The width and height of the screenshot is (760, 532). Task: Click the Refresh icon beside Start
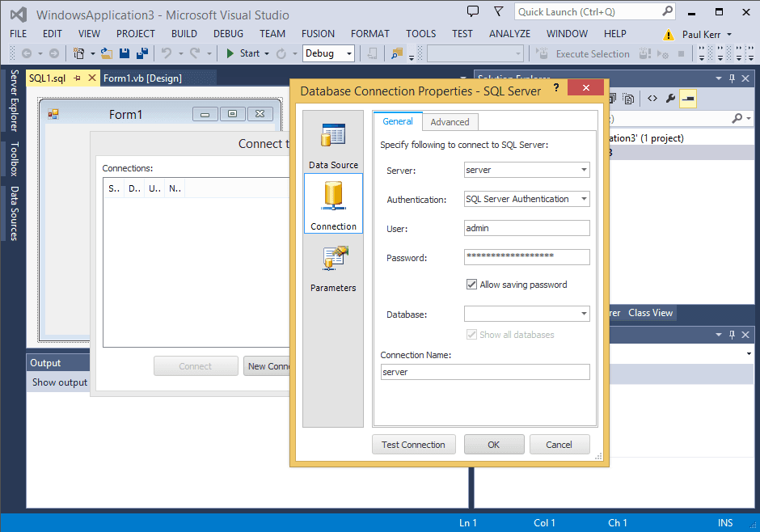coord(281,53)
